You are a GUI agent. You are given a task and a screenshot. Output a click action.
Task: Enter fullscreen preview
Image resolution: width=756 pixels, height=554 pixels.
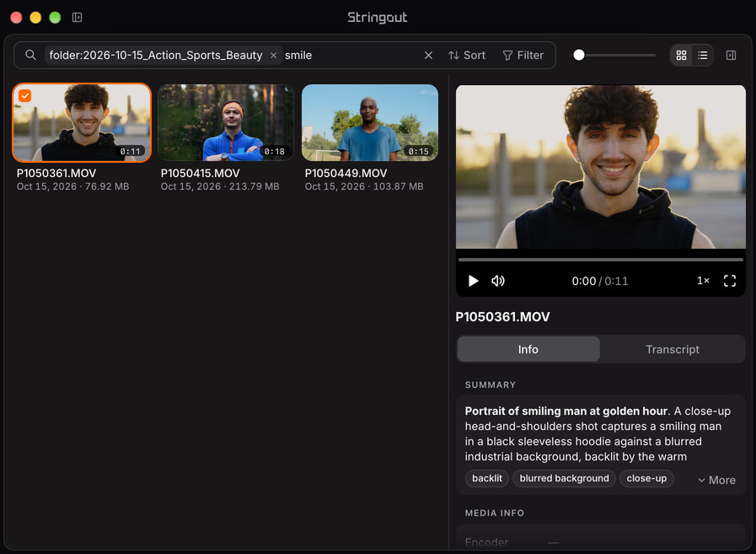pos(730,281)
